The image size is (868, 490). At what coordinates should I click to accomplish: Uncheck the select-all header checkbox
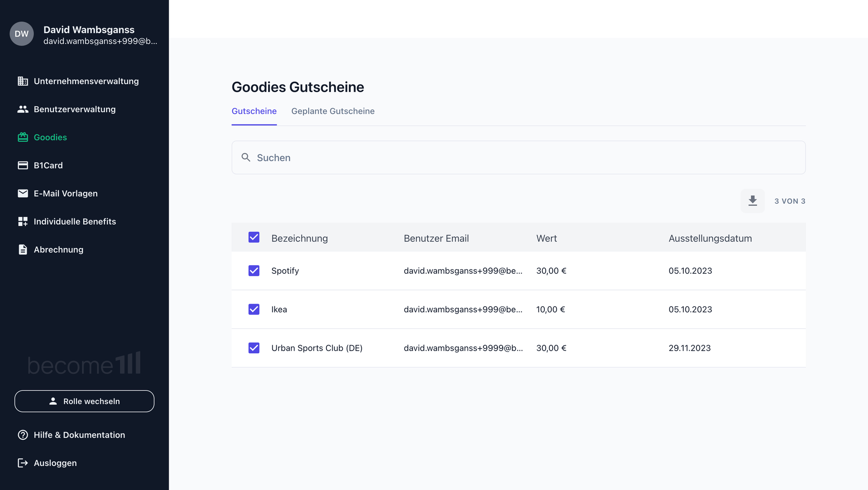[x=254, y=238]
